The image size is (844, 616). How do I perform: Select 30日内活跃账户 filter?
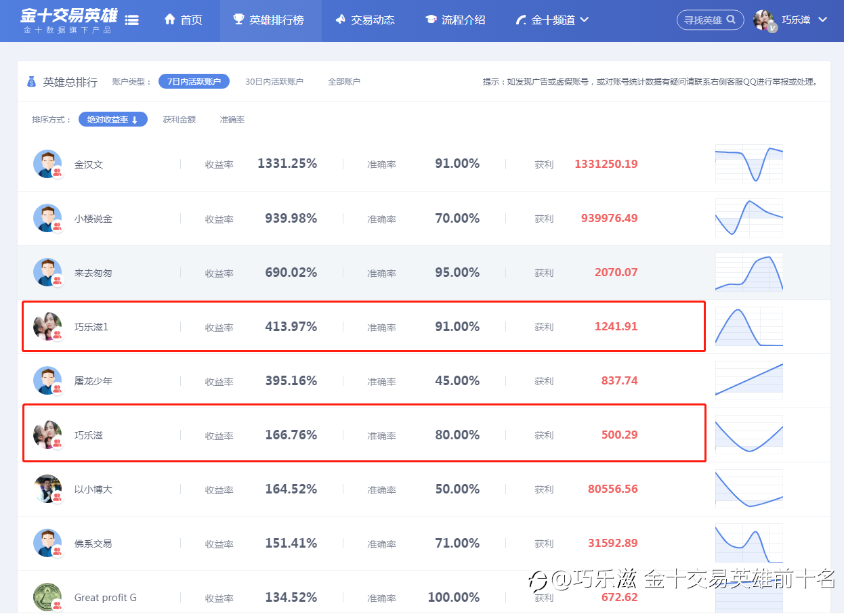coord(274,81)
